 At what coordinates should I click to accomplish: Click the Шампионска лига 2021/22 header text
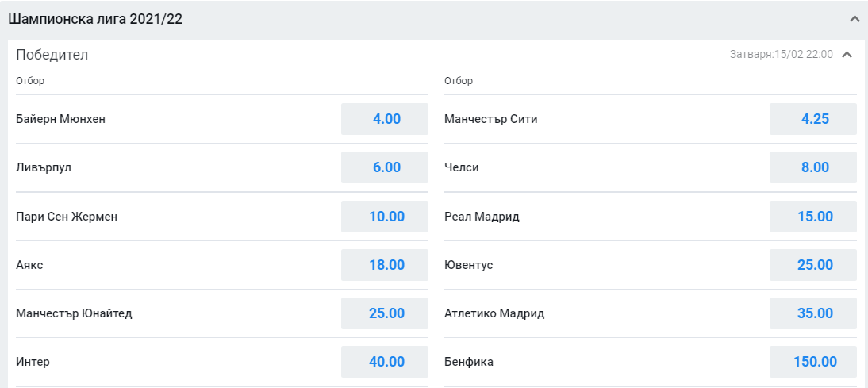95,18
